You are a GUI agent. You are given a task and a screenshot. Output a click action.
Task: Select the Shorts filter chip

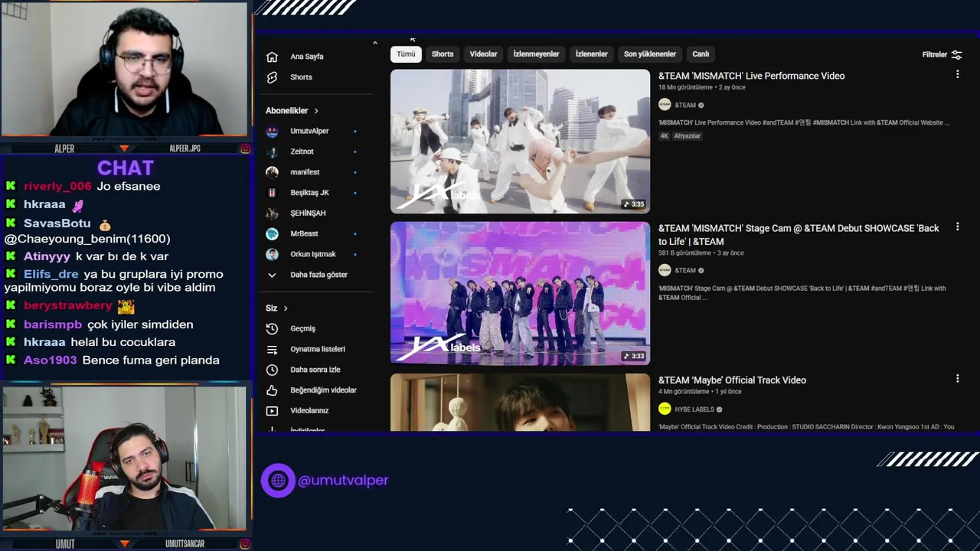click(443, 54)
